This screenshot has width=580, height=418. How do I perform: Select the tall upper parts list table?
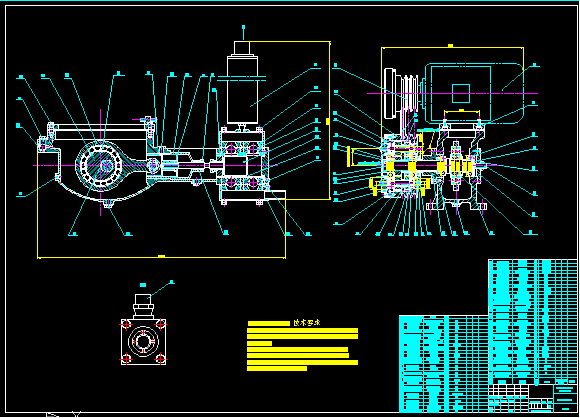click(x=533, y=322)
